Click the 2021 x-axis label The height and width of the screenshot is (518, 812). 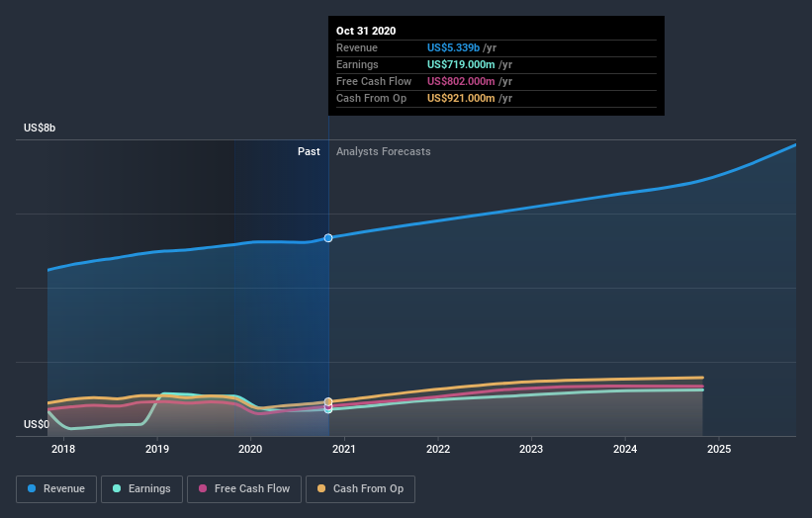(344, 449)
